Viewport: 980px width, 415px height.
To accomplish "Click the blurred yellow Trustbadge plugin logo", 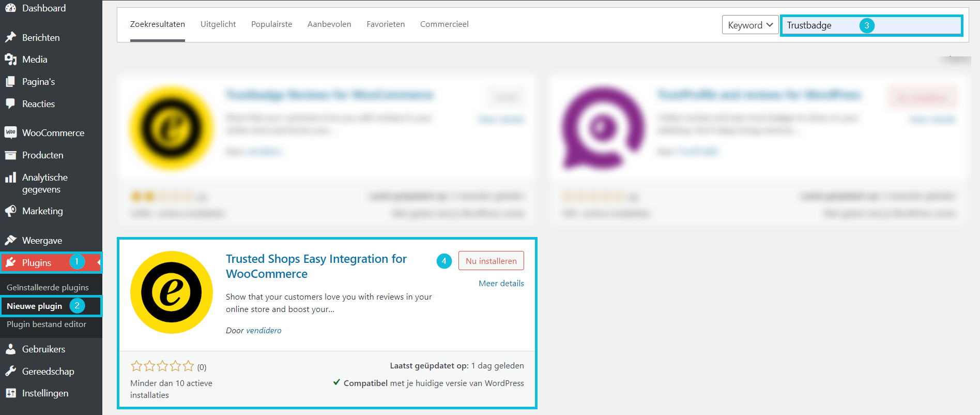I will (x=172, y=128).
